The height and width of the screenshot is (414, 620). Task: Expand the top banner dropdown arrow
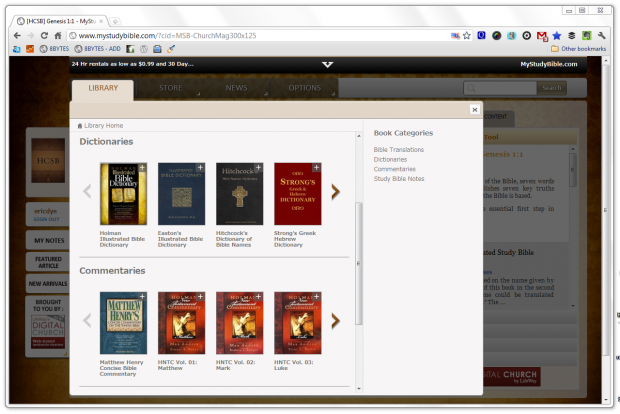click(327, 64)
